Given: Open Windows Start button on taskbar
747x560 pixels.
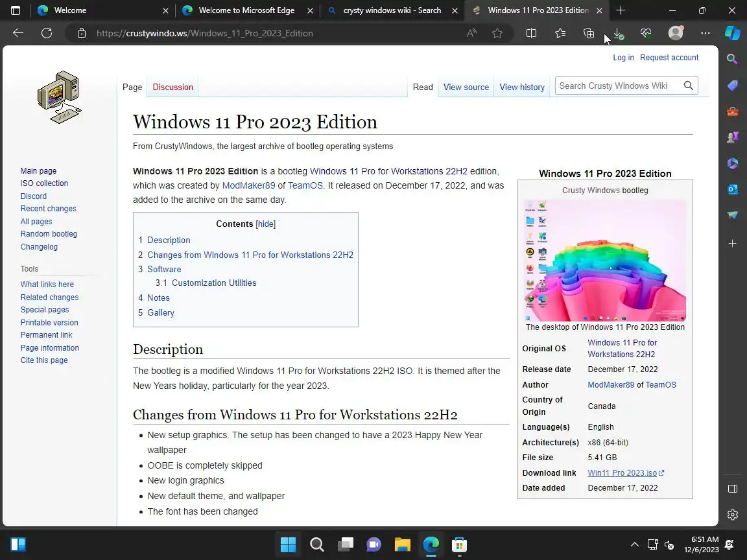Looking at the screenshot, I should click(288, 544).
